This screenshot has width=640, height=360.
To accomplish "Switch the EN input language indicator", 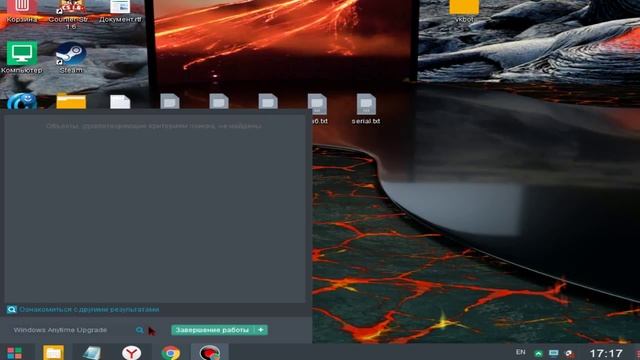I will pos(520,352).
